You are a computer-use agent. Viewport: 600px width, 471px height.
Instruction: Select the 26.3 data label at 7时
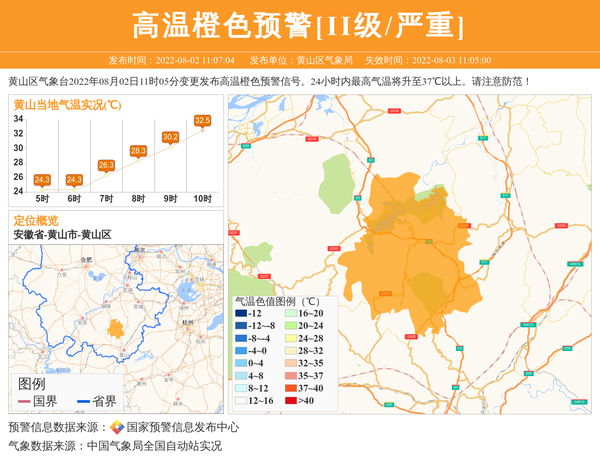(106, 165)
